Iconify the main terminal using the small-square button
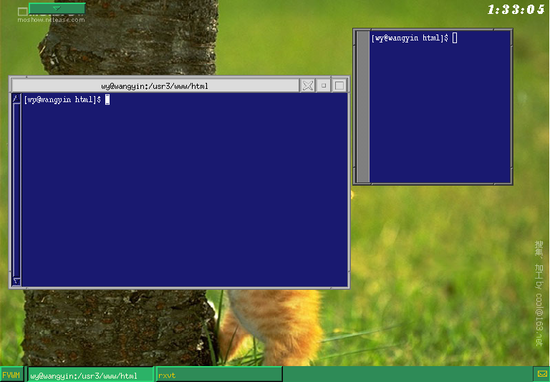The width and height of the screenshot is (550, 382). [323, 86]
